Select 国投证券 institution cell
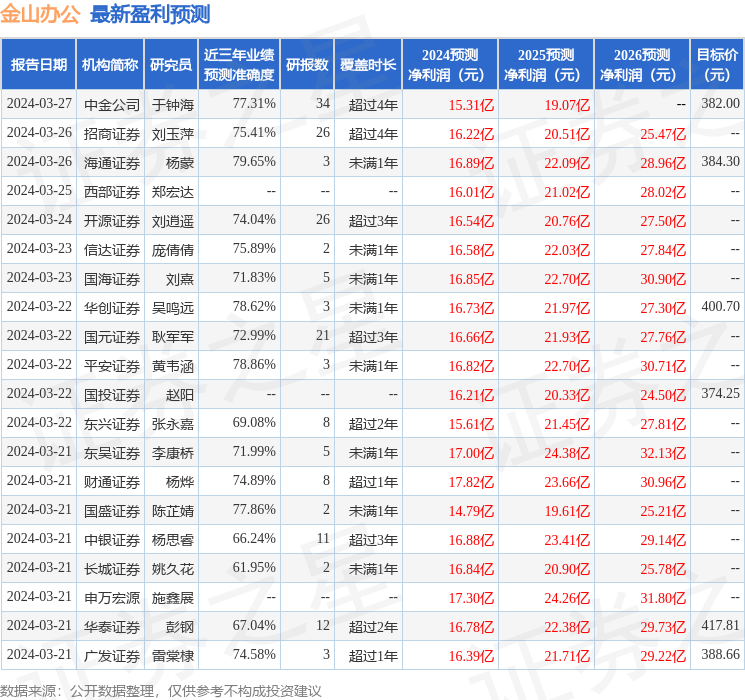The height and width of the screenshot is (700, 745). (x=112, y=395)
